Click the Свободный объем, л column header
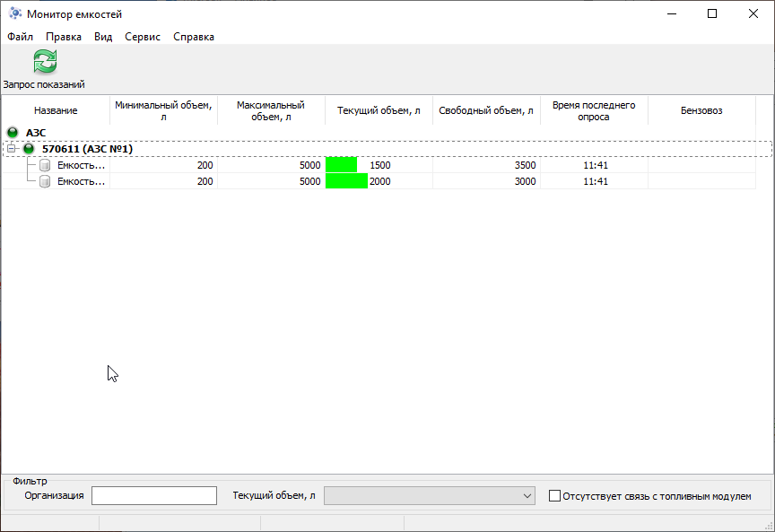Viewport: 775px width, 532px height. click(486, 110)
